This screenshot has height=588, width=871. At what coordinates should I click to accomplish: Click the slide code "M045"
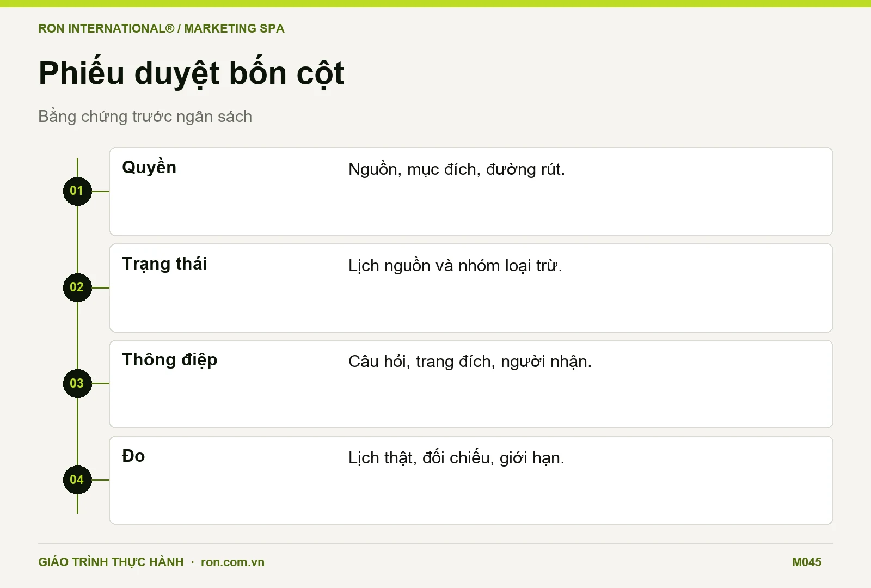click(807, 562)
